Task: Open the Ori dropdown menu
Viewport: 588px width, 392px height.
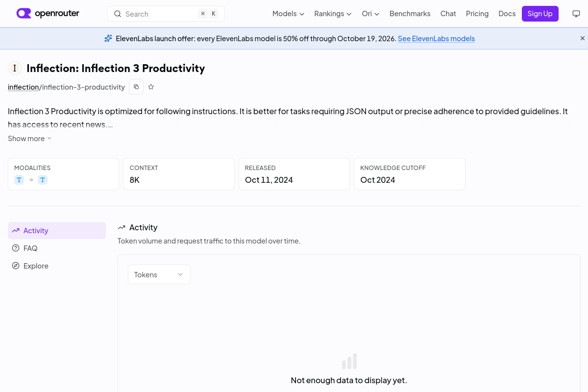Action: [370, 14]
